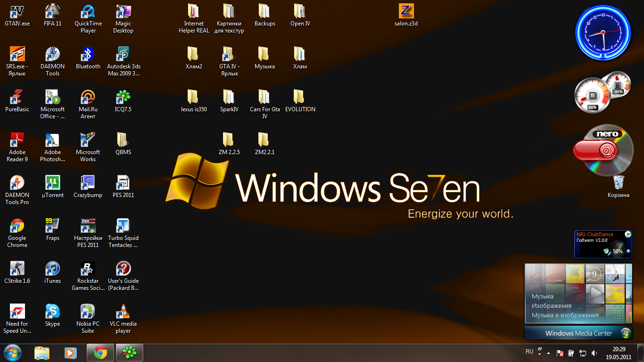Select the Open IV folder
This screenshot has height=362, width=644.
pyautogui.click(x=300, y=15)
